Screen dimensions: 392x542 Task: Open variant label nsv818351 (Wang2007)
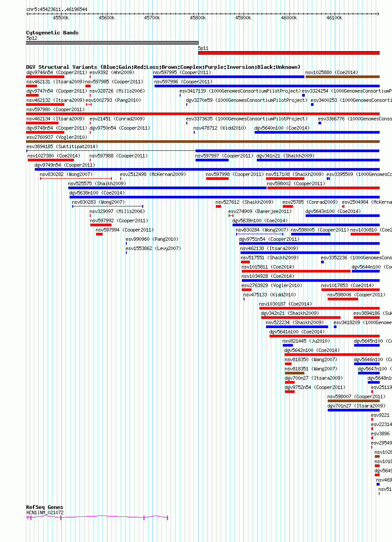[311, 369]
